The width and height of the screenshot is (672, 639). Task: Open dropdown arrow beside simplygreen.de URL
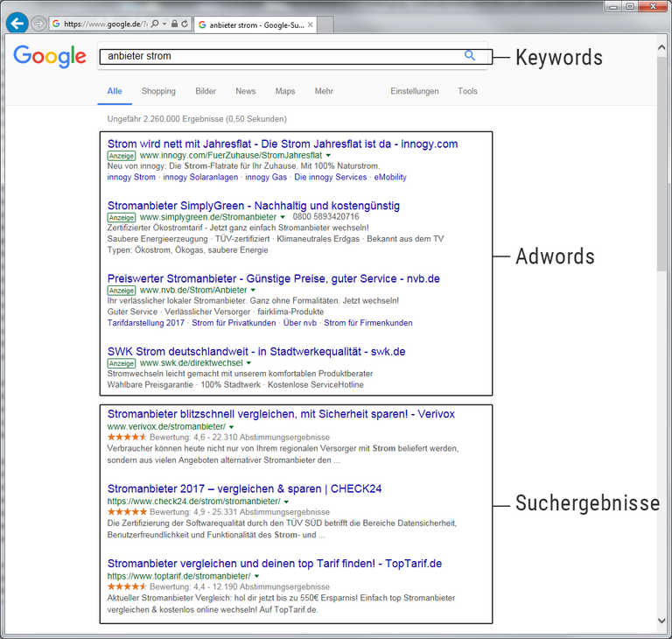[283, 217]
